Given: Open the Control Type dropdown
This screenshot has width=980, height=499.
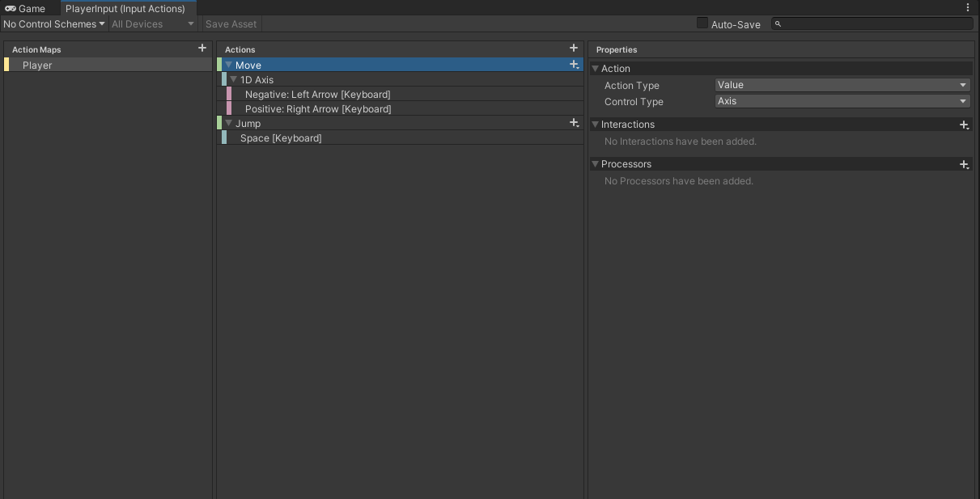Looking at the screenshot, I should tap(842, 101).
